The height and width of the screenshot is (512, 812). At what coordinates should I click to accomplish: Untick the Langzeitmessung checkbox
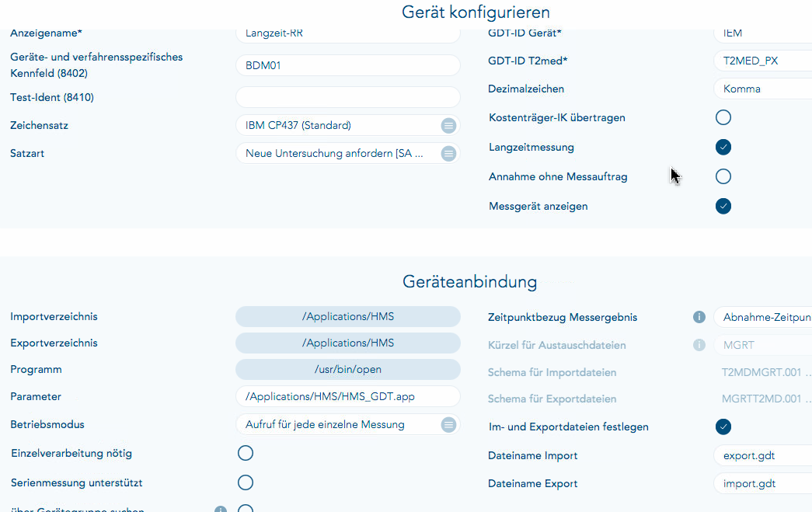[x=723, y=147]
